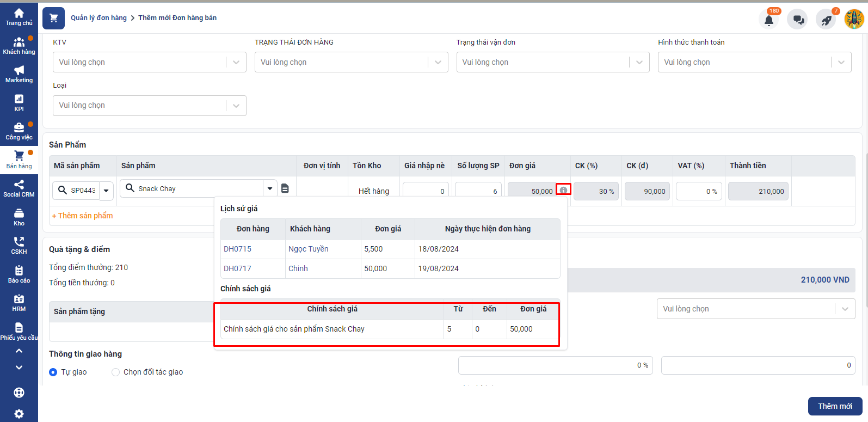Screen dimensions: 868x422
Task: Open order link DH0715
Action: 237,249
